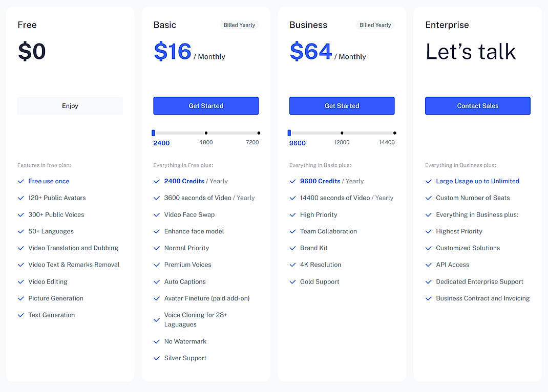Click the checkmark next to Free use once
Screen dimensions: 548x392
(x=20, y=181)
